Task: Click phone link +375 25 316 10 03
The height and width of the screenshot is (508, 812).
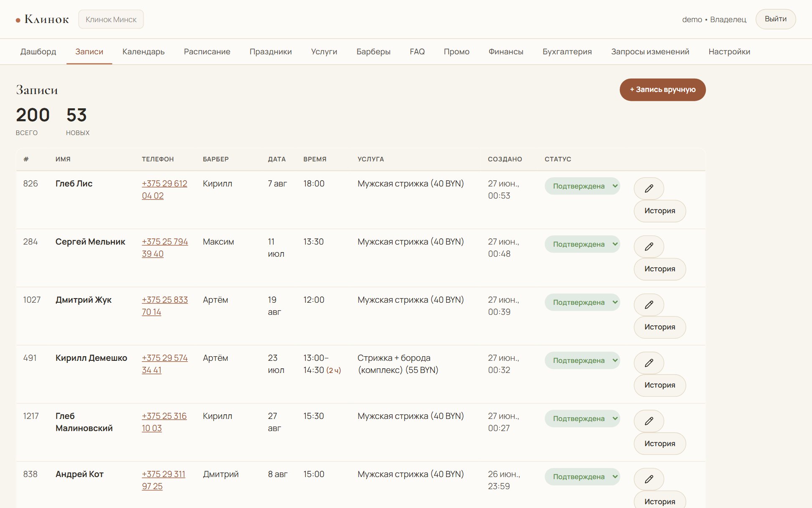Action: 164,422
